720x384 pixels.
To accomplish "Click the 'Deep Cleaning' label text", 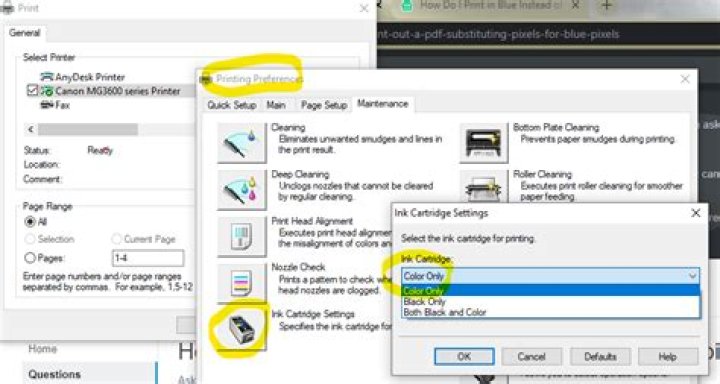I will tap(300, 175).
